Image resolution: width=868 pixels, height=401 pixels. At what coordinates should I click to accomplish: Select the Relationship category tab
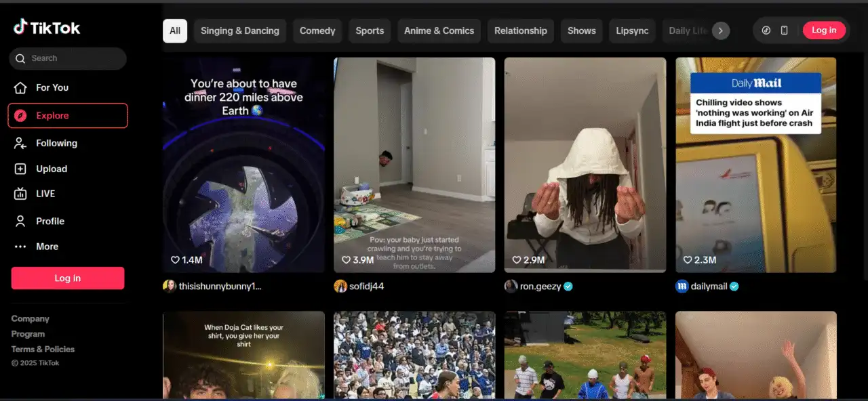click(x=521, y=30)
